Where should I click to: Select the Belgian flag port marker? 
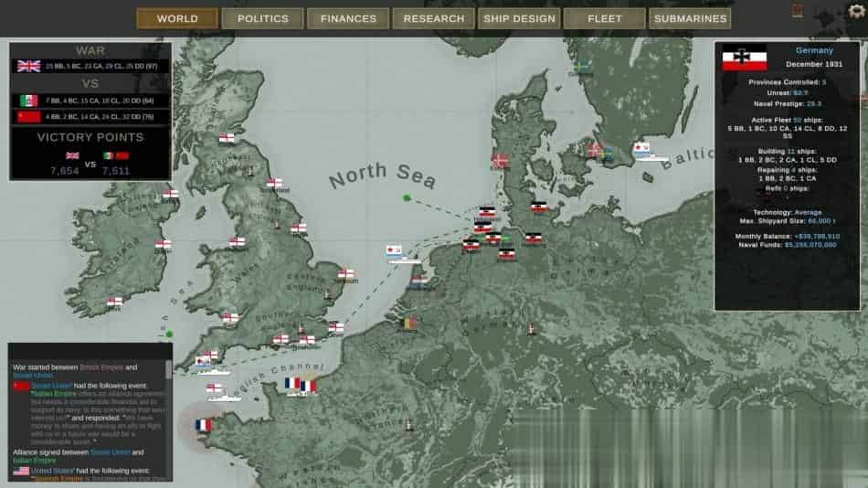(409, 324)
